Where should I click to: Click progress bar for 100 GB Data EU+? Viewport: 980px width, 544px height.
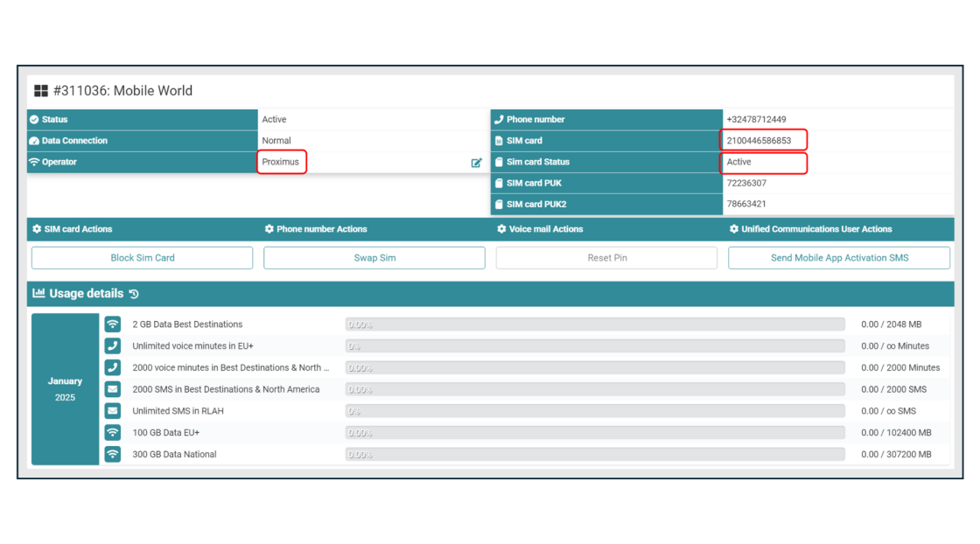pyautogui.click(x=595, y=432)
